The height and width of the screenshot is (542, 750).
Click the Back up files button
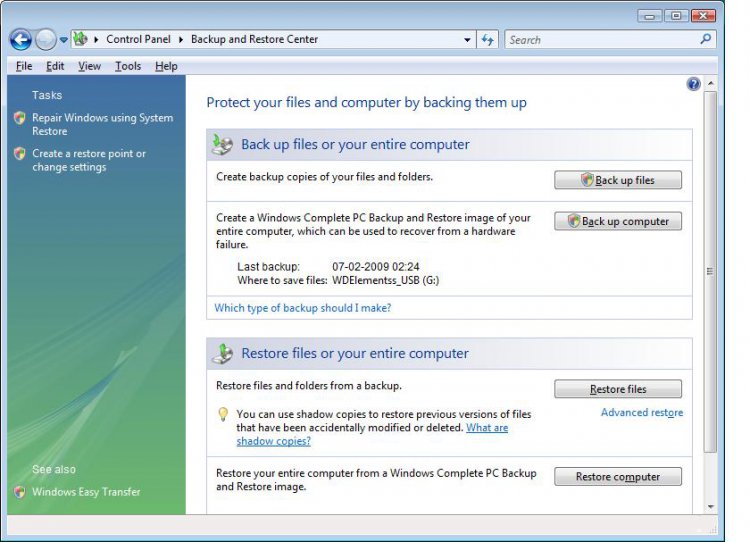(x=618, y=180)
